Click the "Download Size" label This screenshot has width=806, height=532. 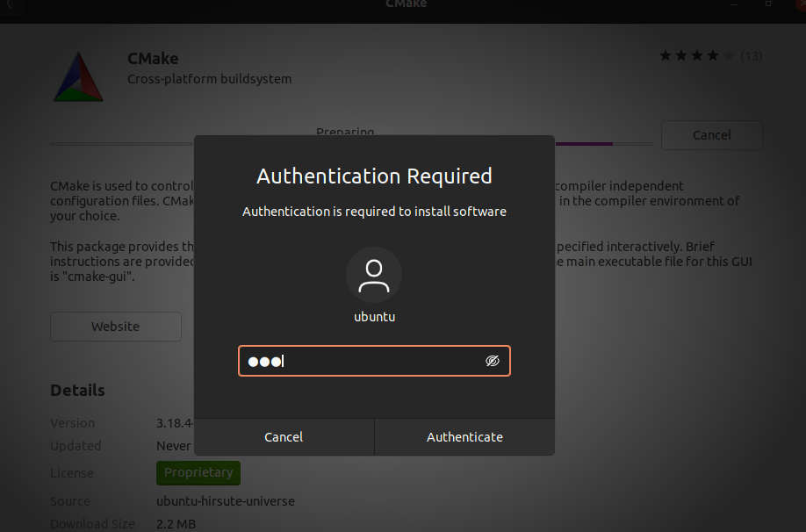tap(92, 524)
